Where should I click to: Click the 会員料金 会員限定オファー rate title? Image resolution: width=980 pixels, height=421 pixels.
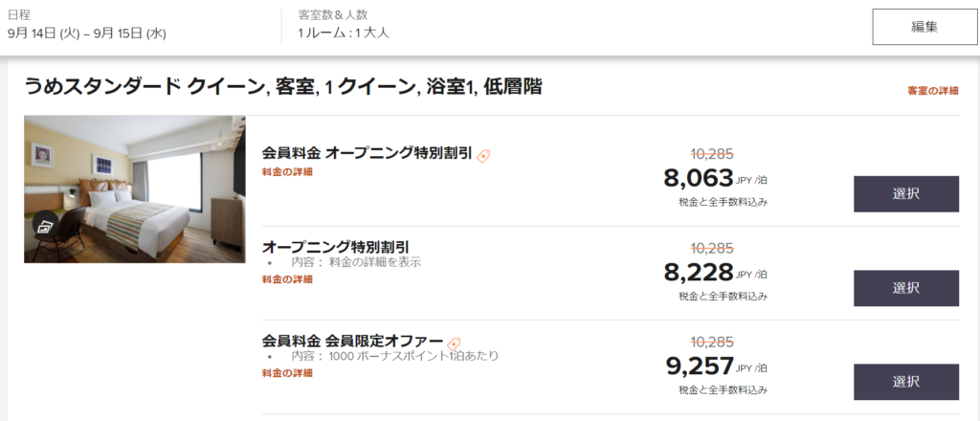(352, 341)
